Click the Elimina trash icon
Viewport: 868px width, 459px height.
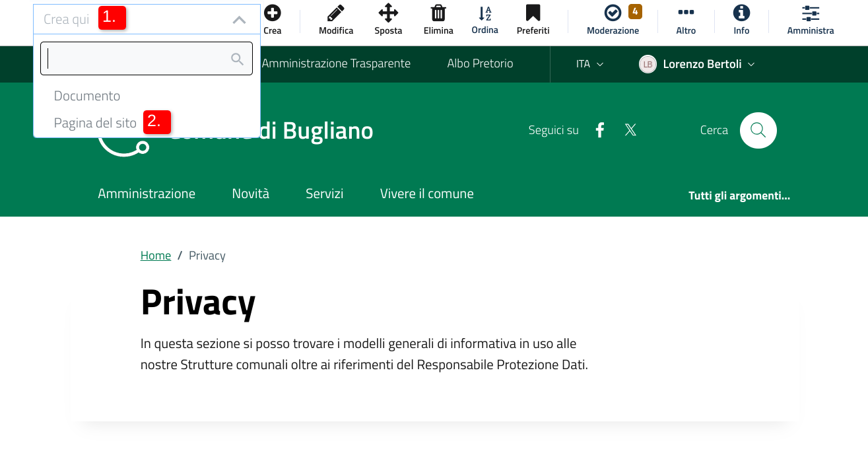438,13
